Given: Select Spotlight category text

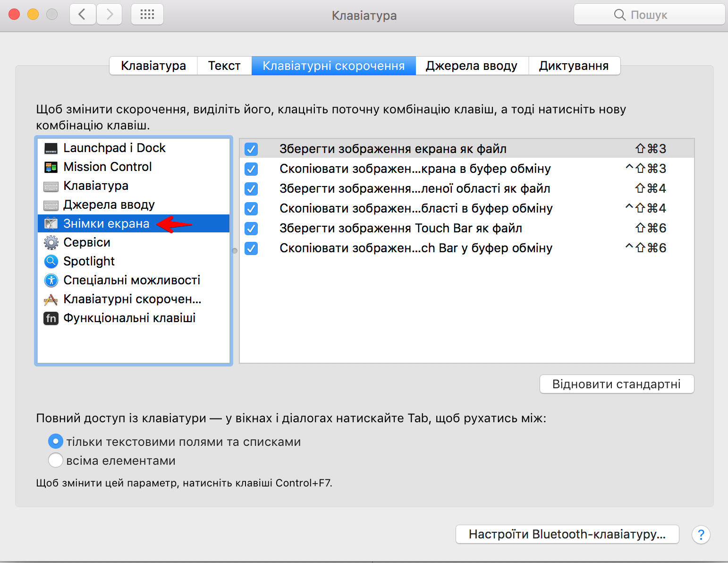Looking at the screenshot, I should [x=89, y=261].
